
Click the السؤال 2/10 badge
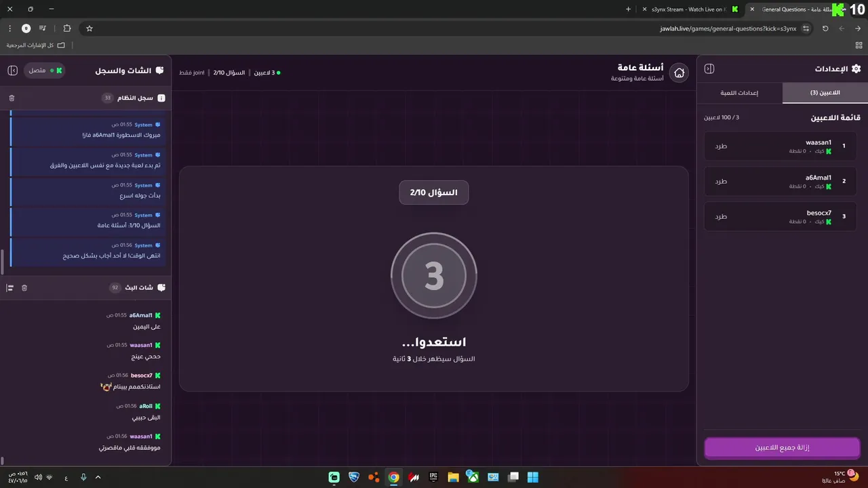434,192
